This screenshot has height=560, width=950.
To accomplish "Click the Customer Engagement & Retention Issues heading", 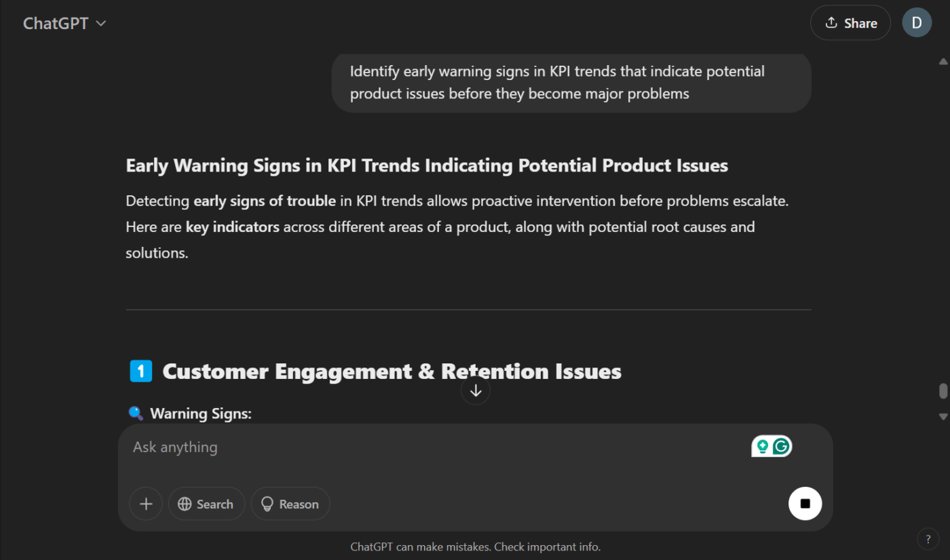I will pos(392,372).
